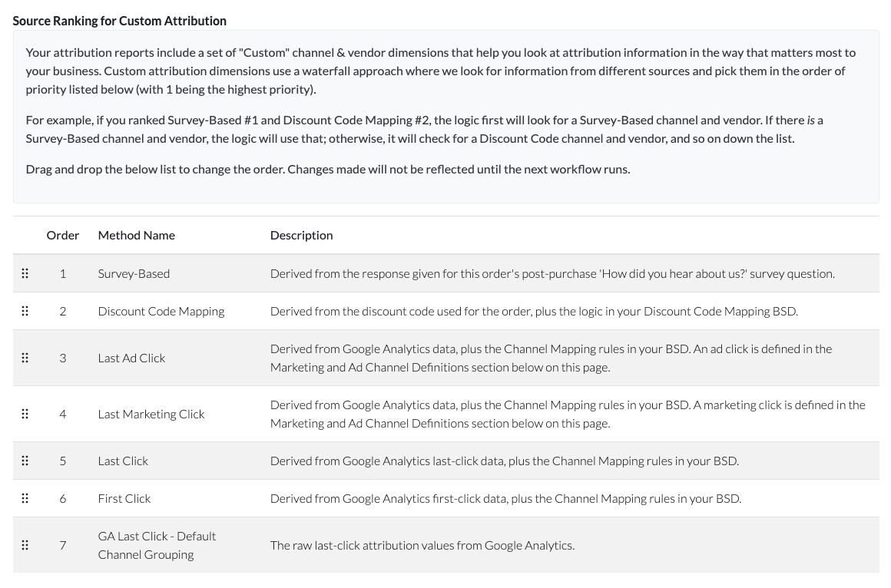The width and height of the screenshot is (891, 588).
Task: Click the Last Marketing Click method name
Action: pyautogui.click(x=151, y=414)
